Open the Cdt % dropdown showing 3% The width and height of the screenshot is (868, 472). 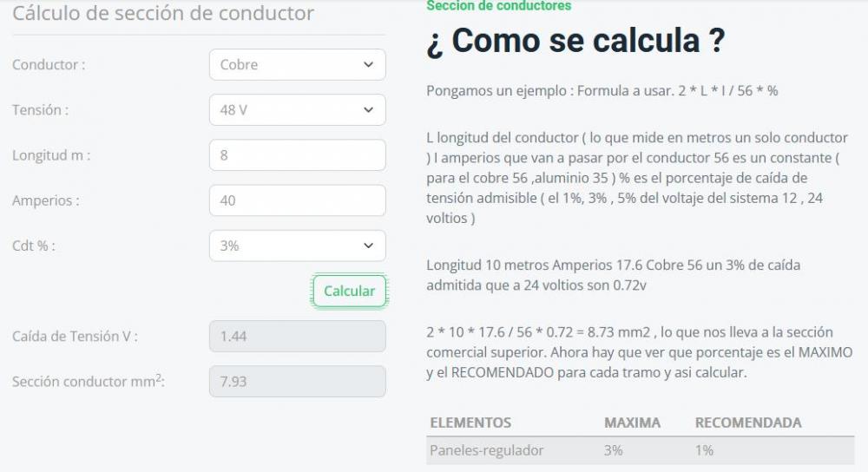click(x=297, y=246)
